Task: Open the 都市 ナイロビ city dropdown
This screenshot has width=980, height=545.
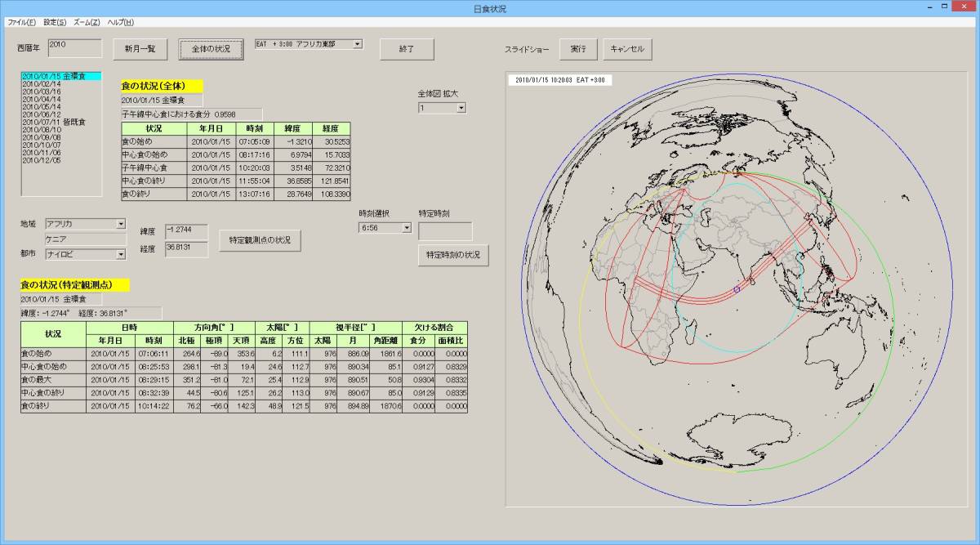Action: 121,255
